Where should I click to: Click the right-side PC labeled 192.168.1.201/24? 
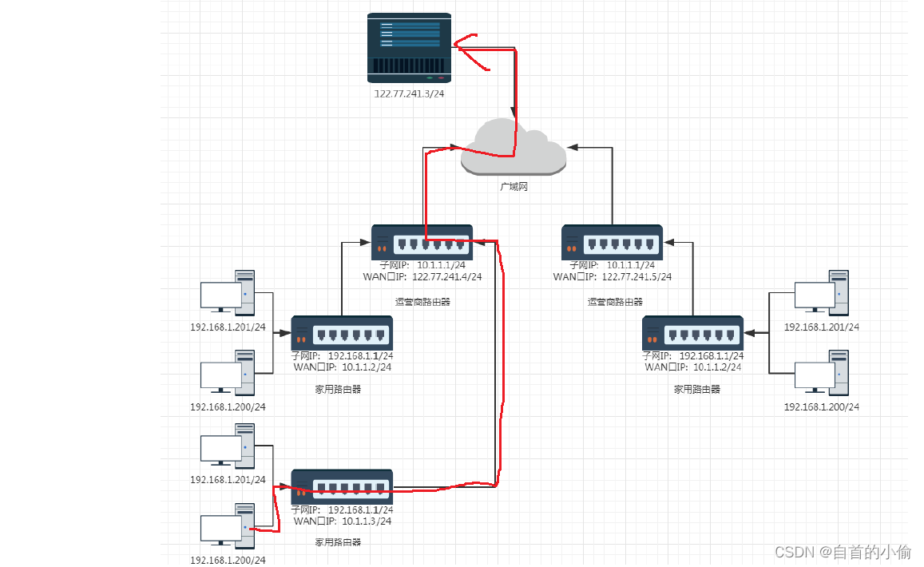[x=822, y=293]
